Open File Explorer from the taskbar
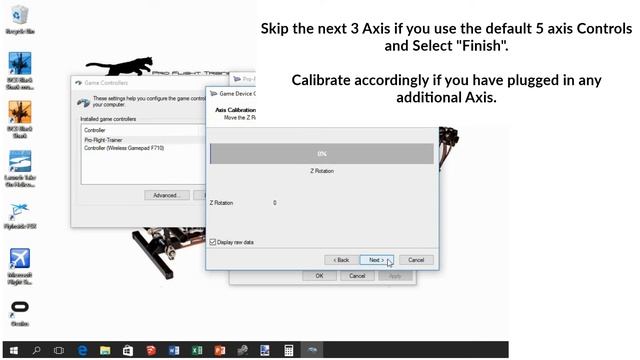Image resolution: width=640 pixels, height=360 pixels. click(105, 350)
